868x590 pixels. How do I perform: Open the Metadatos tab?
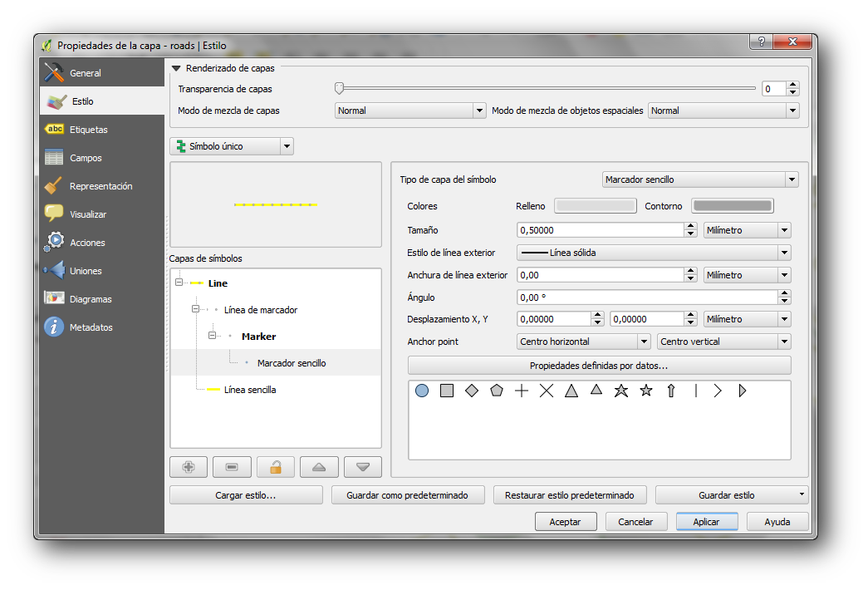102,327
